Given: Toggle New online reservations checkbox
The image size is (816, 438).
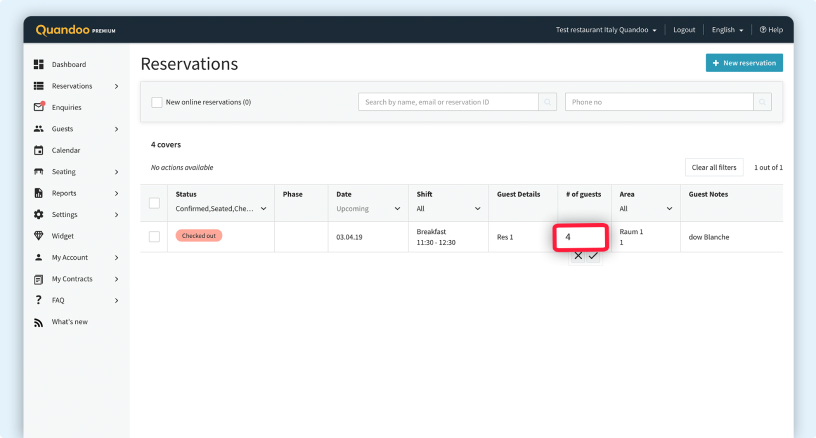Looking at the screenshot, I should click(157, 102).
